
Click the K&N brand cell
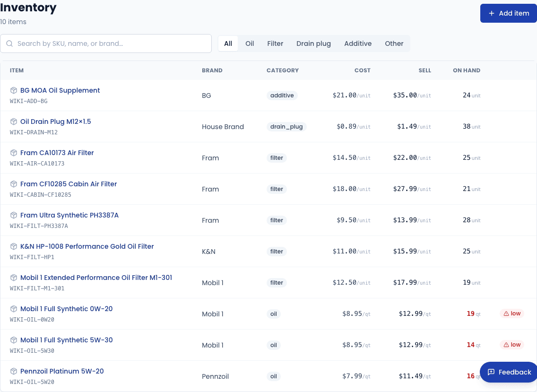click(208, 252)
